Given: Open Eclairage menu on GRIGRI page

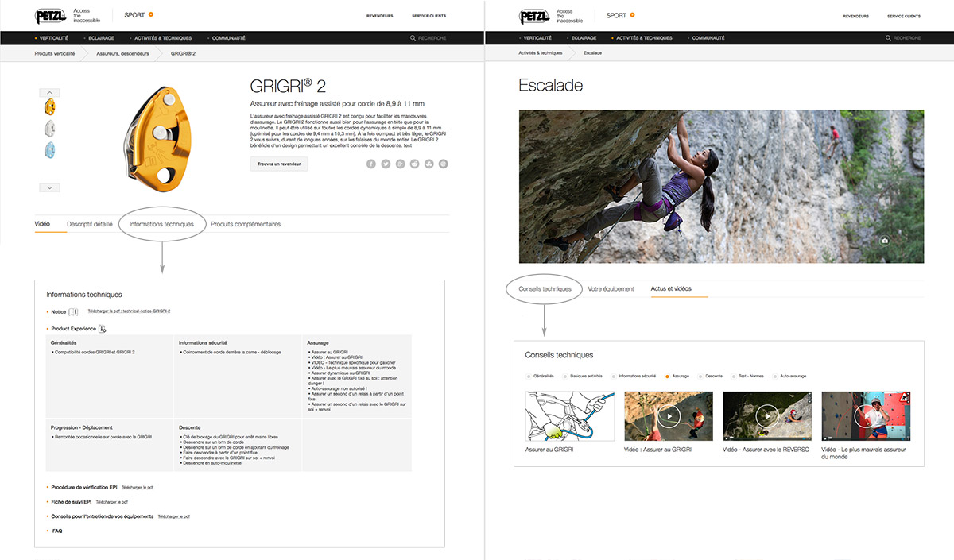Looking at the screenshot, I should [x=99, y=38].
